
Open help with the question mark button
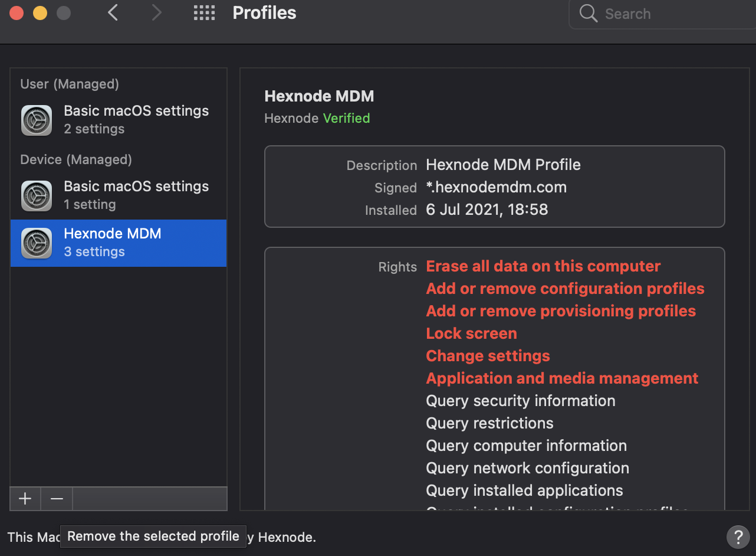point(738,537)
